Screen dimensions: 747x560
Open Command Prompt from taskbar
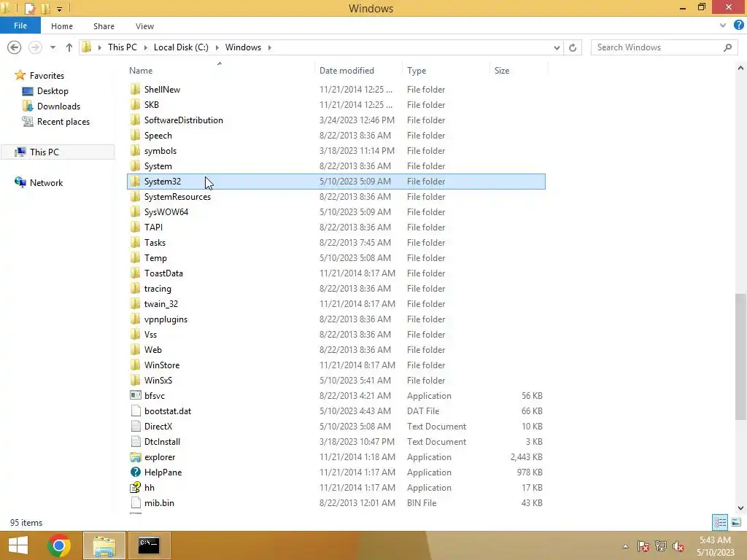[149, 545]
